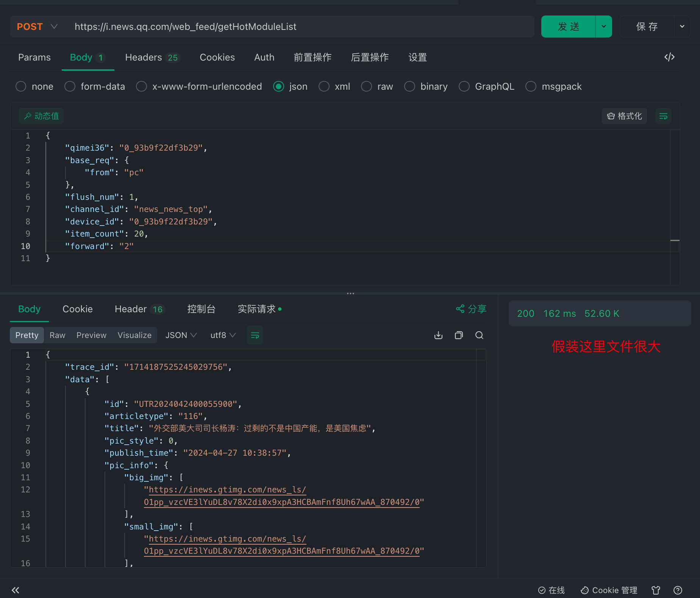
Task: Open the help icon in status bar
Action: point(678,590)
